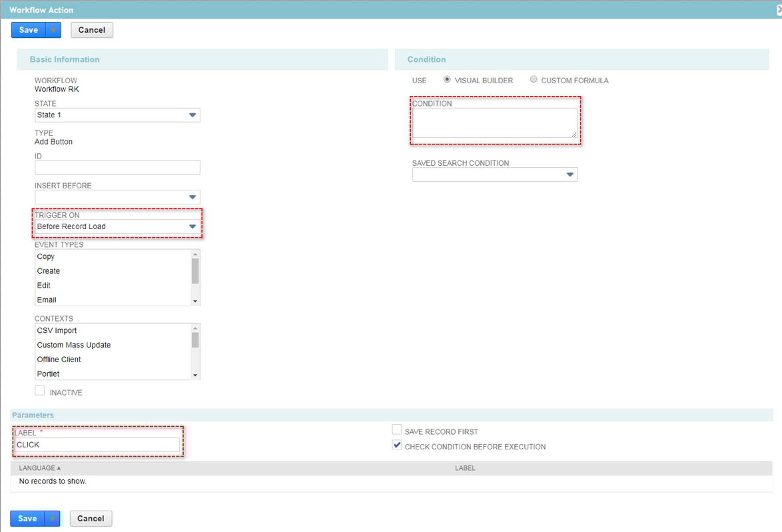Screen dimensions: 782x532
Task: Click the Label field containing CLICK
Action: tap(97, 445)
